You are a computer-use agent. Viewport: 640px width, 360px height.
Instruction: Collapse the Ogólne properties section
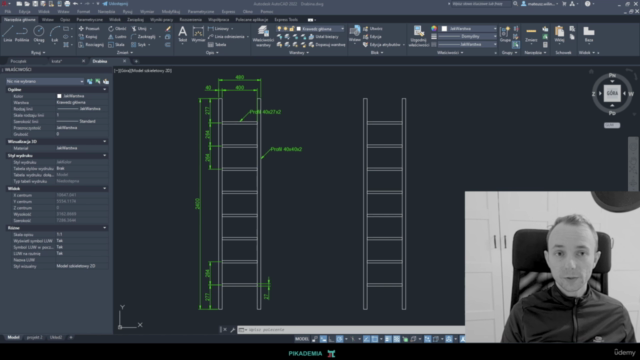point(104,89)
